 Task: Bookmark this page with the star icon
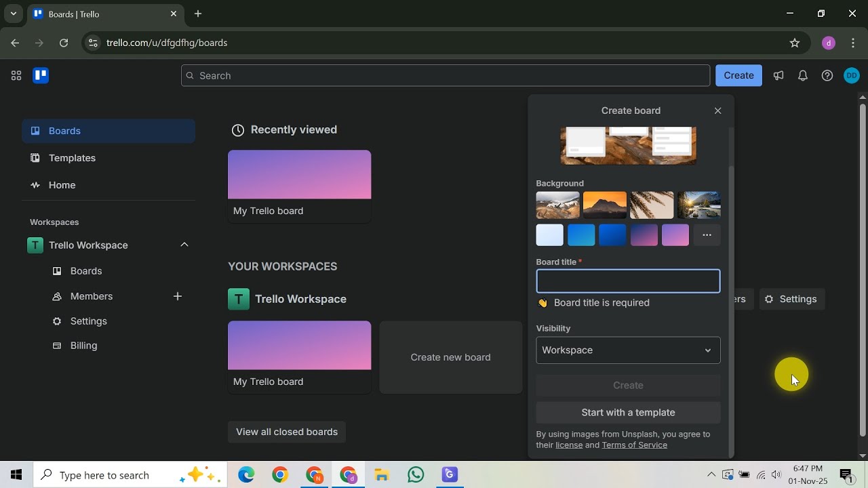coord(795,43)
